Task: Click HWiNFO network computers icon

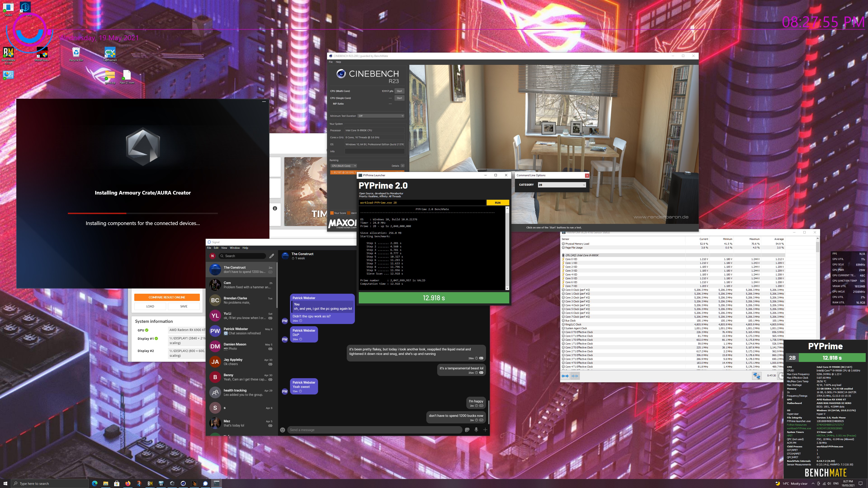Action: click(x=757, y=376)
